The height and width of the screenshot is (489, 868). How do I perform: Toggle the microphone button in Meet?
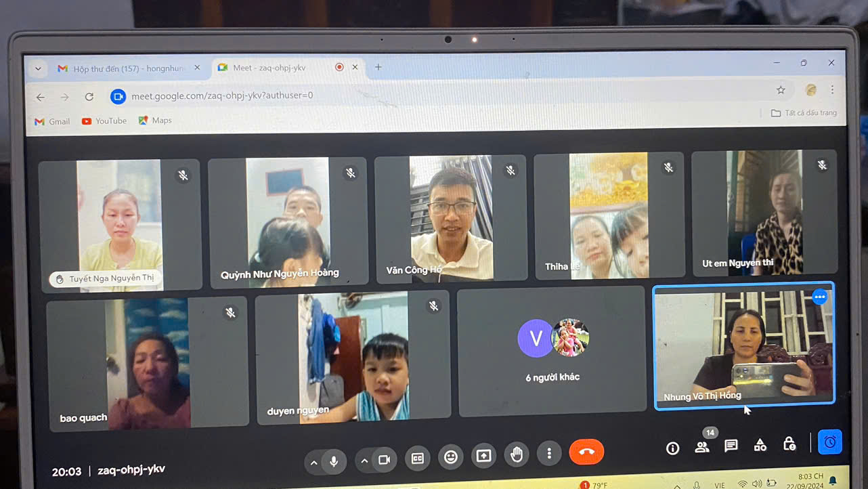coord(334,461)
